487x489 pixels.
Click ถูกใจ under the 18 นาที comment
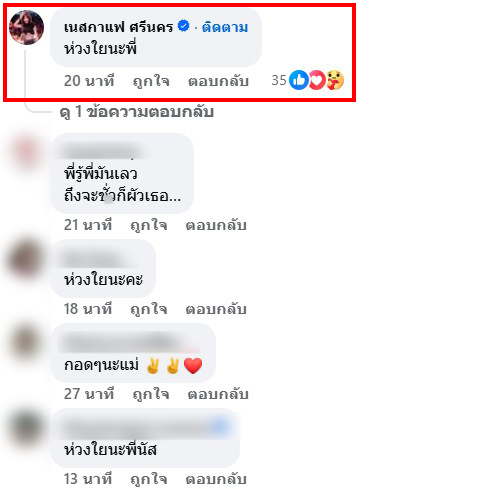(149, 309)
